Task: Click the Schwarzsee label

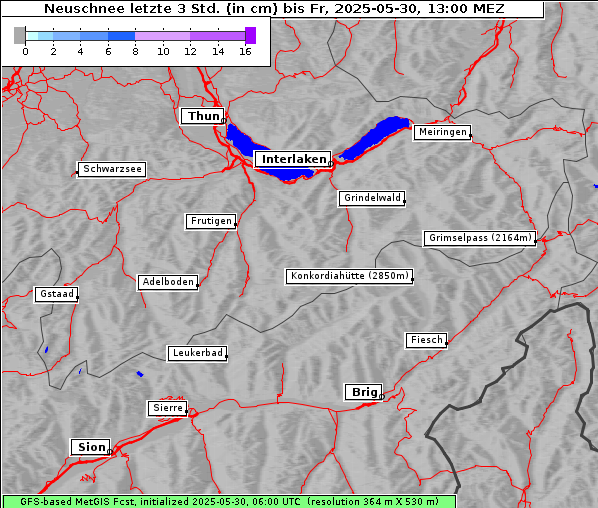Action: pos(112,169)
